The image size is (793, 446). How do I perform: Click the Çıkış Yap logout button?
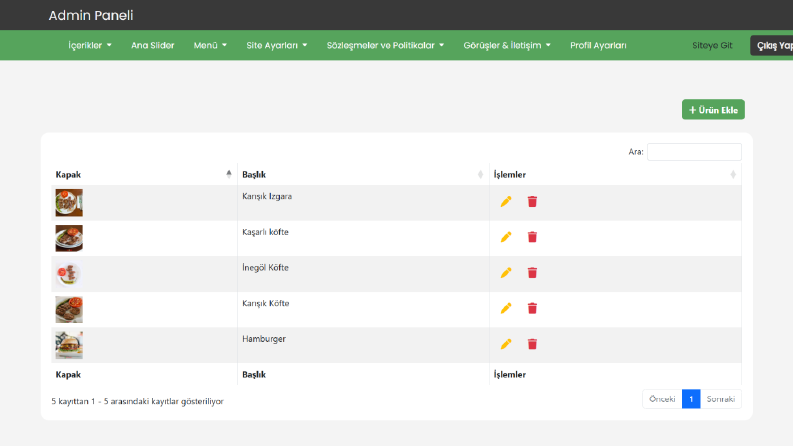(772, 46)
